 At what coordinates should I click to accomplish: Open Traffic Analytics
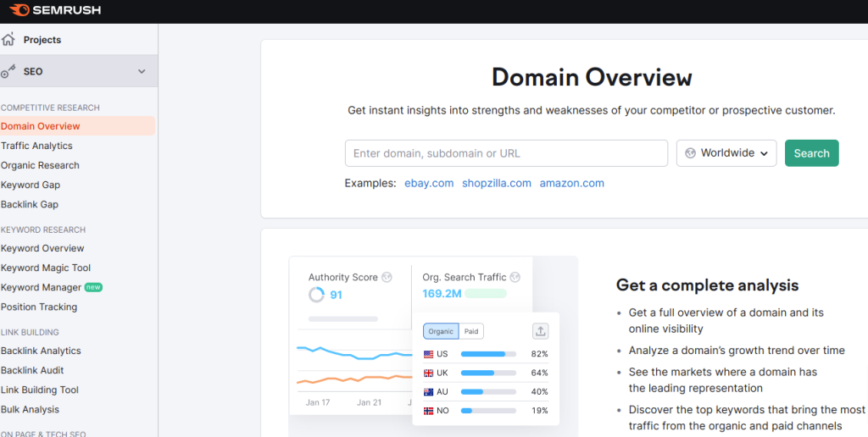tap(36, 146)
